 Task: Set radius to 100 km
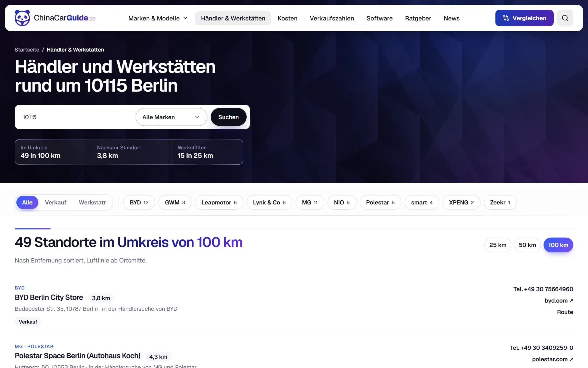coord(558,245)
